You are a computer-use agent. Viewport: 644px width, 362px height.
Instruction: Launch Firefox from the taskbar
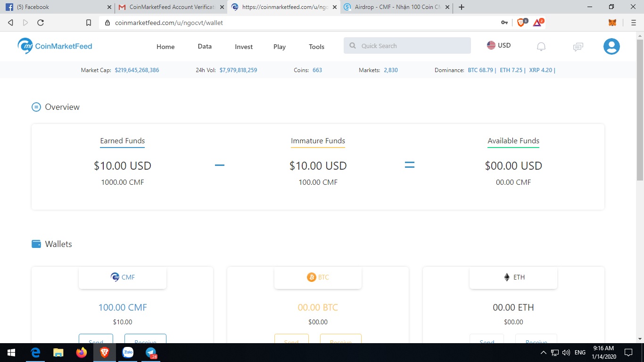(x=82, y=353)
